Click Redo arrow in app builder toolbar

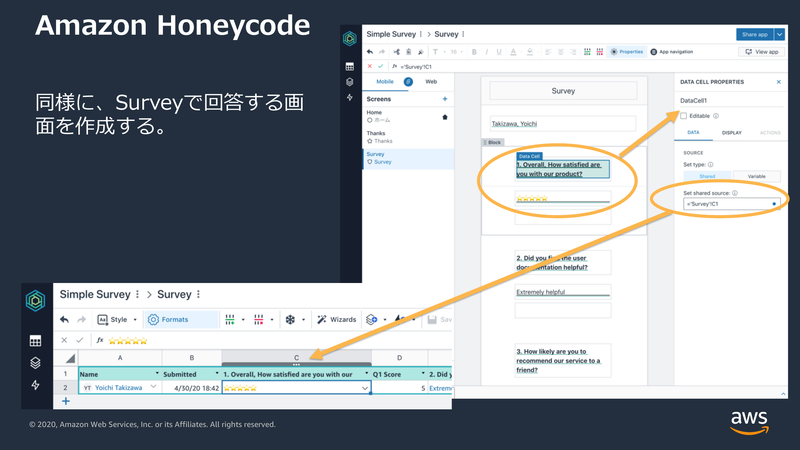coord(382,52)
